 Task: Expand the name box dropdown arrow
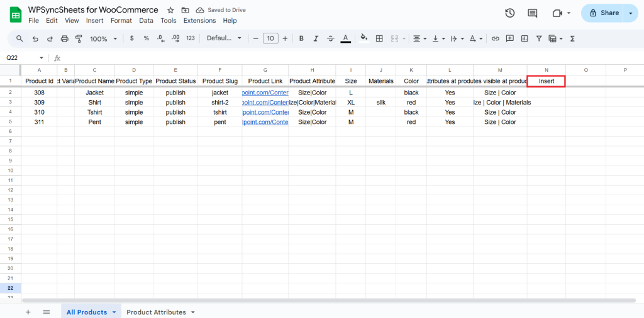[x=41, y=58]
